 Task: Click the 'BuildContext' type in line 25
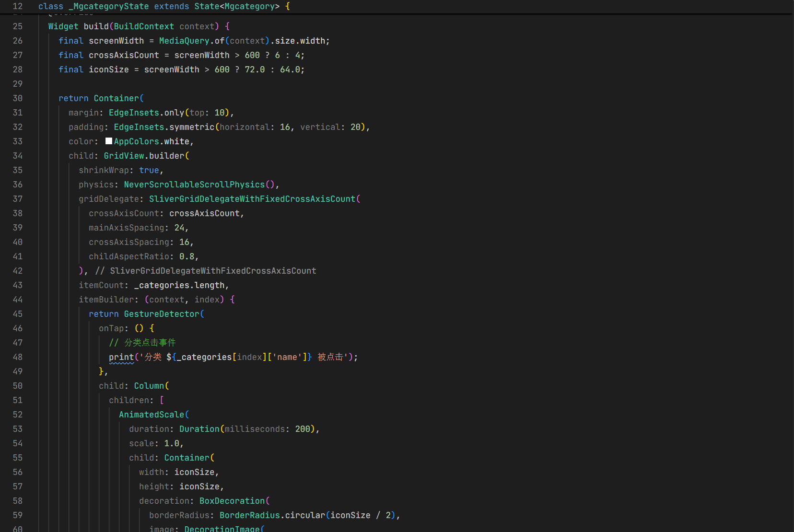144,26
